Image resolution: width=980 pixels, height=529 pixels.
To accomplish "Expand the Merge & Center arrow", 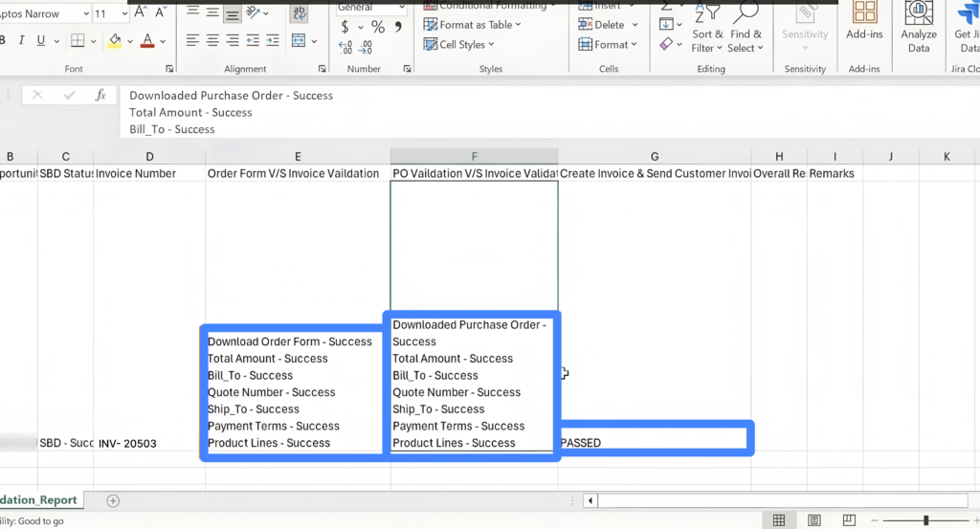I will (x=314, y=41).
